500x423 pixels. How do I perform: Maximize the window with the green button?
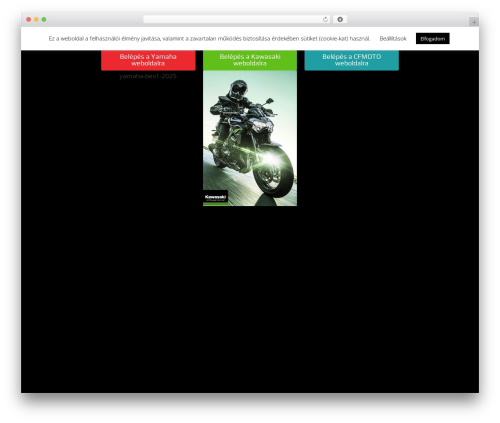coord(44,19)
